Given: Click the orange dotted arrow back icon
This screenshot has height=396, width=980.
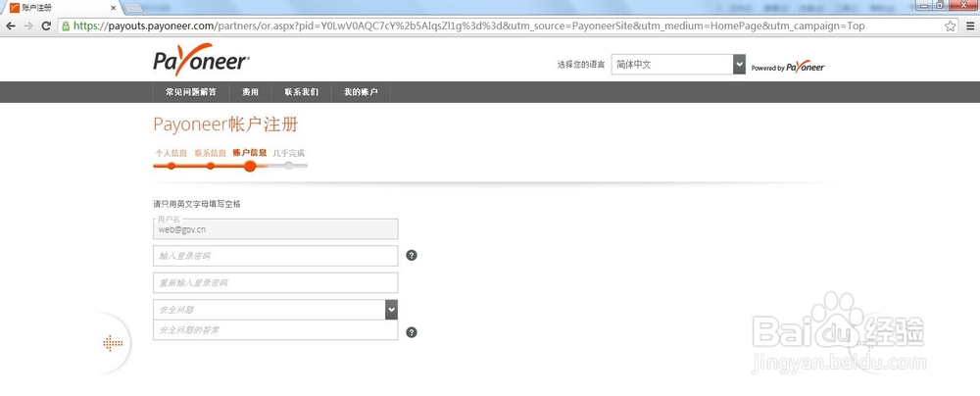Looking at the screenshot, I should (113, 343).
